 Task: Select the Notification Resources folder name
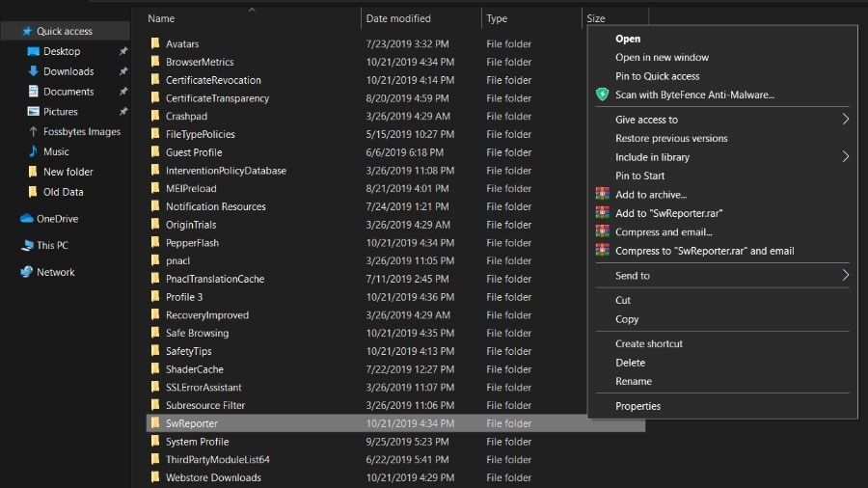[216, 206]
